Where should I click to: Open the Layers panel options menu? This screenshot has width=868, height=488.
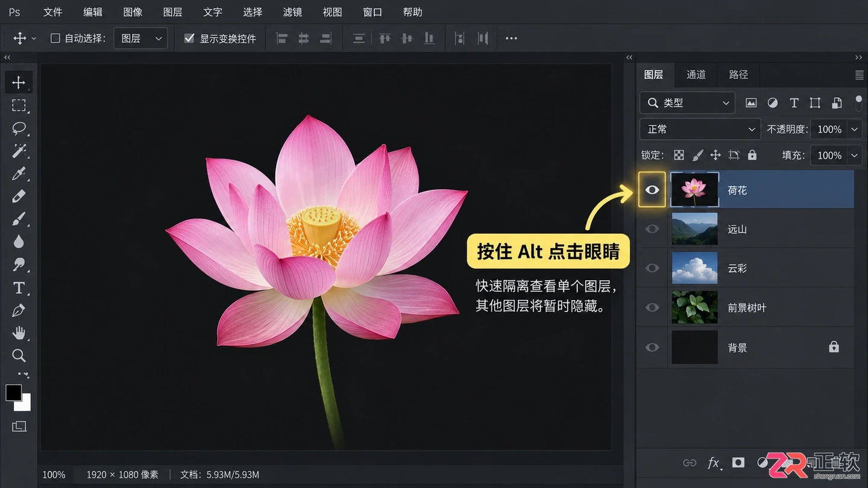click(x=859, y=75)
